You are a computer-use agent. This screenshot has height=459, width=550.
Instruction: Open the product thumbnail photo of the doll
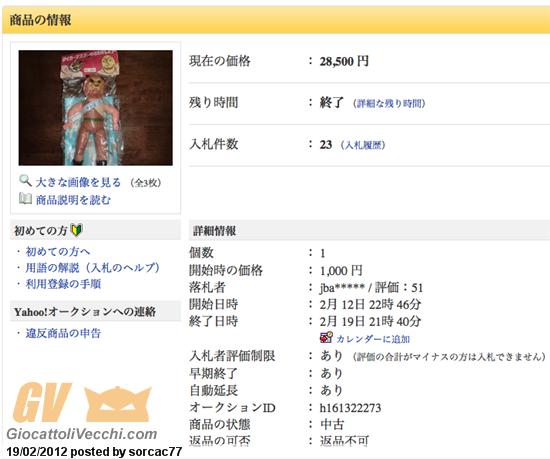pos(95,108)
